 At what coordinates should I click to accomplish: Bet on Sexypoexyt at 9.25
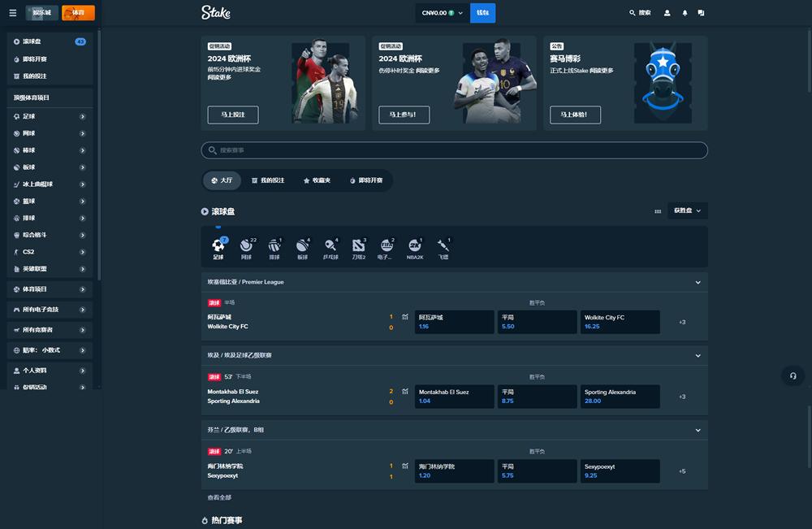[620, 471]
